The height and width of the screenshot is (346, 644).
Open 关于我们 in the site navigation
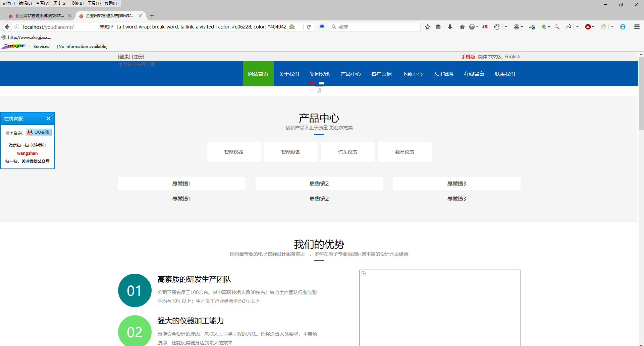[x=289, y=74]
